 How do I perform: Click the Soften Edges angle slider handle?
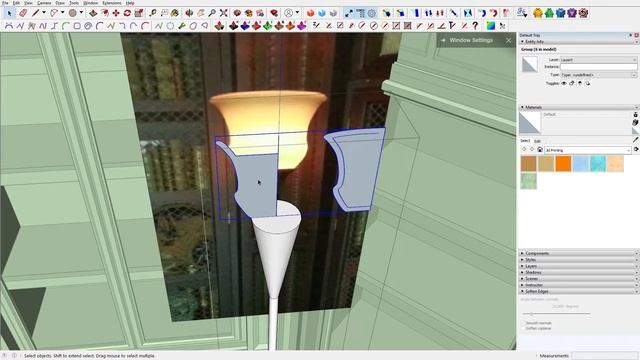tap(531, 313)
